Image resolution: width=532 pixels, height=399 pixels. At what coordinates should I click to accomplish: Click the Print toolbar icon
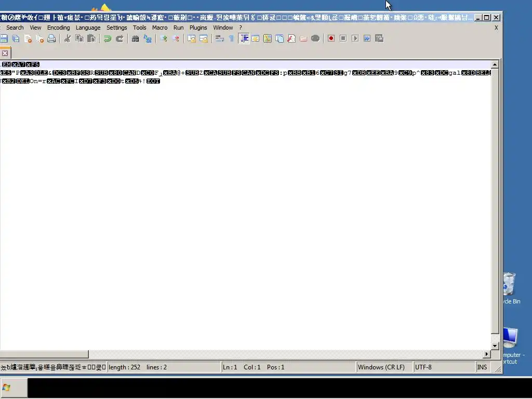tap(51, 38)
